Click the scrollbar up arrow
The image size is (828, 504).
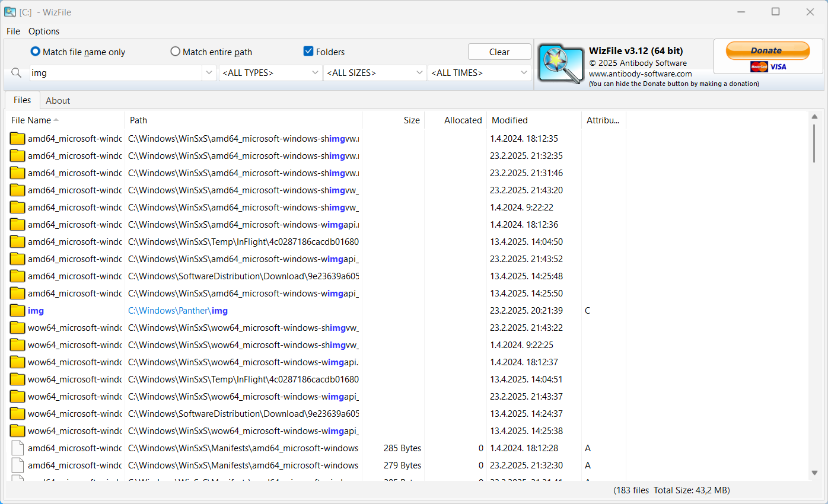pos(815,117)
